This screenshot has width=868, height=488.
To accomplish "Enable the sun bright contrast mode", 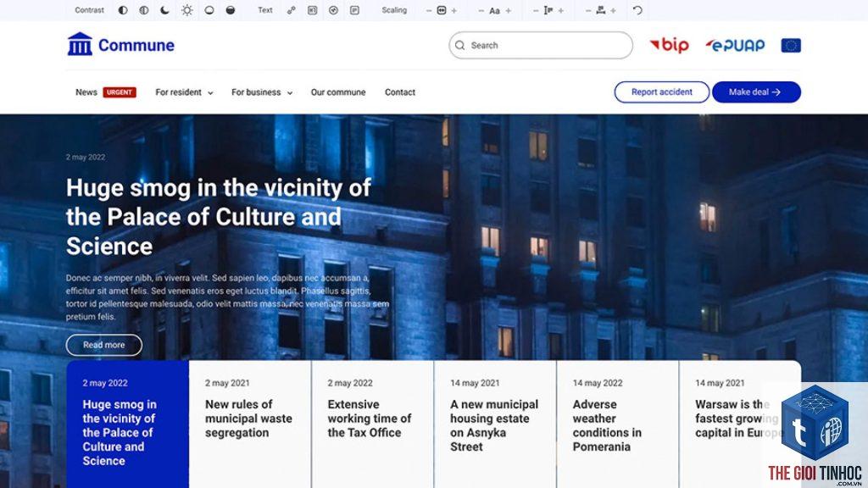I will (x=187, y=10).
